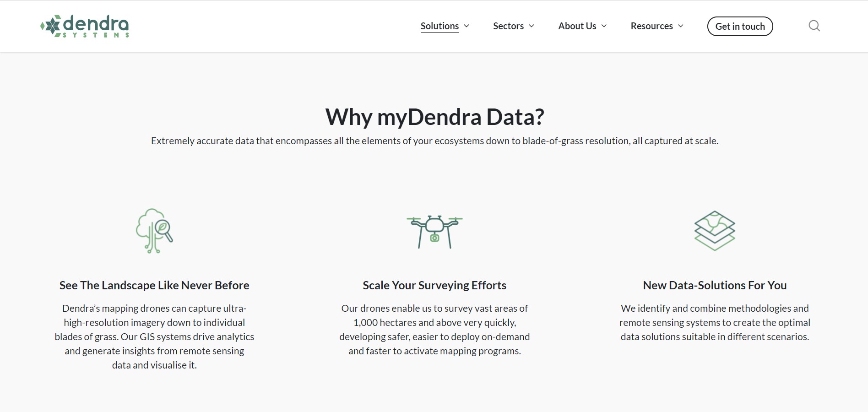Image resolution: width=868 pixels, height=412 pixels.
Task: Open the About Us menu item
Action: tap(577, 26)
